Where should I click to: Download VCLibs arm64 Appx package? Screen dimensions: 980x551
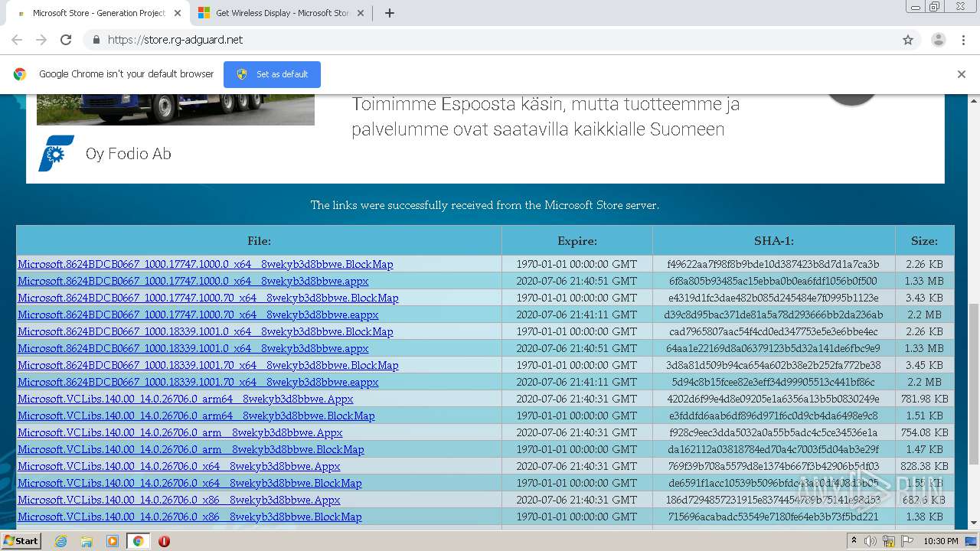pyautogui.click(x=185, y=399)
